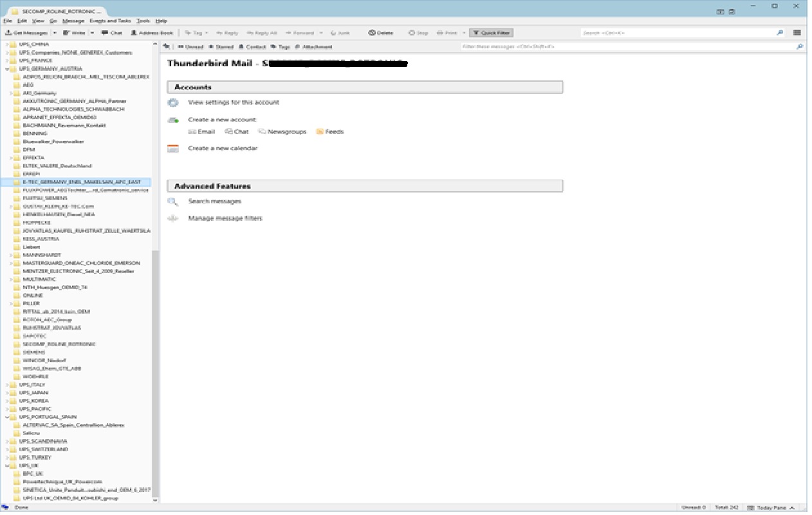The width and height of the screenshot is (812, 515).
Task: Open the File menu
Action: click(x=7, y=21)
